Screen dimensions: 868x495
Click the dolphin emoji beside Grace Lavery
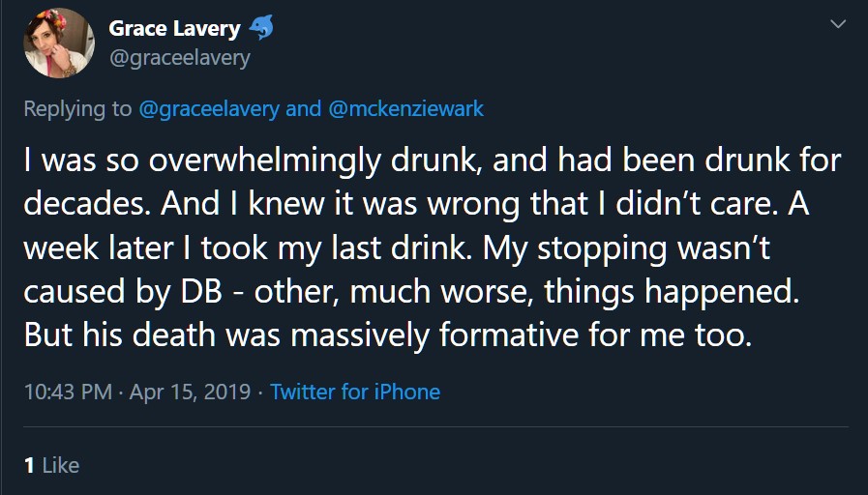[x=261, y=27]
